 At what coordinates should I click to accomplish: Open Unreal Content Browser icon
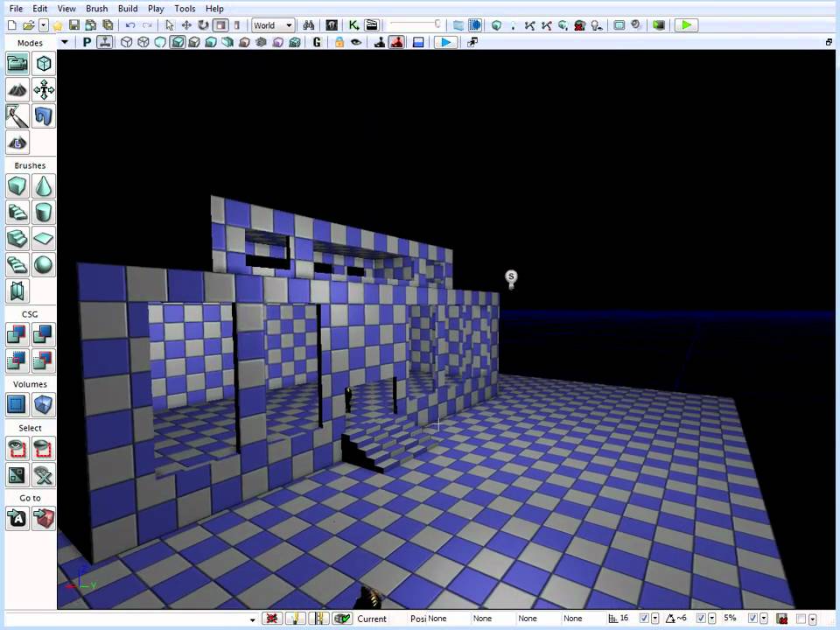[332, 25]
